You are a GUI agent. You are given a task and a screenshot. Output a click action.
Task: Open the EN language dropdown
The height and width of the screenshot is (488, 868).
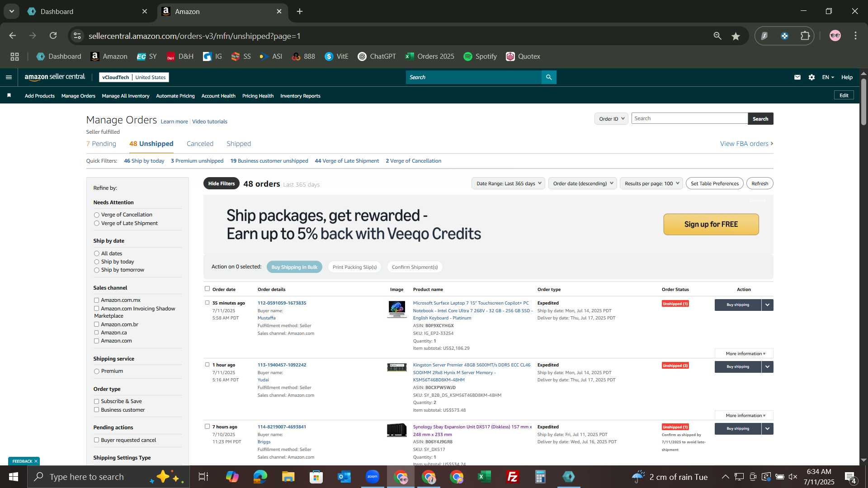[x=828, y=77]
